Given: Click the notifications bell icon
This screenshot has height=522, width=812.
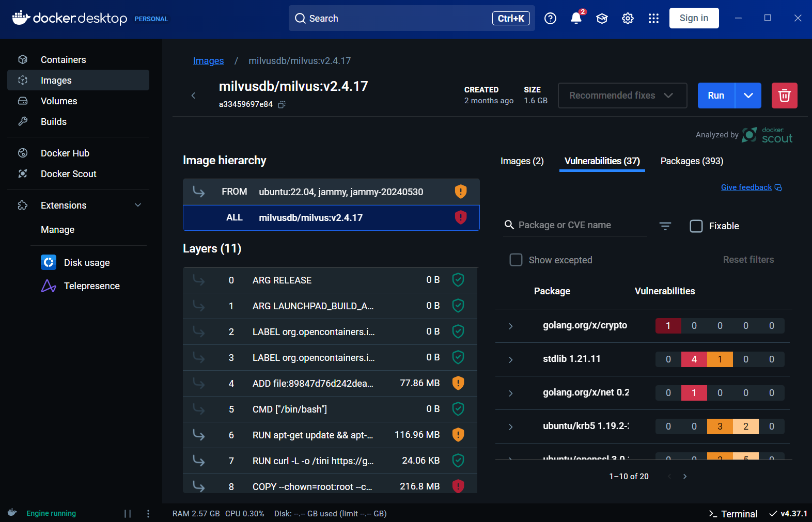Looking at the screenshot, I should 576,19.
